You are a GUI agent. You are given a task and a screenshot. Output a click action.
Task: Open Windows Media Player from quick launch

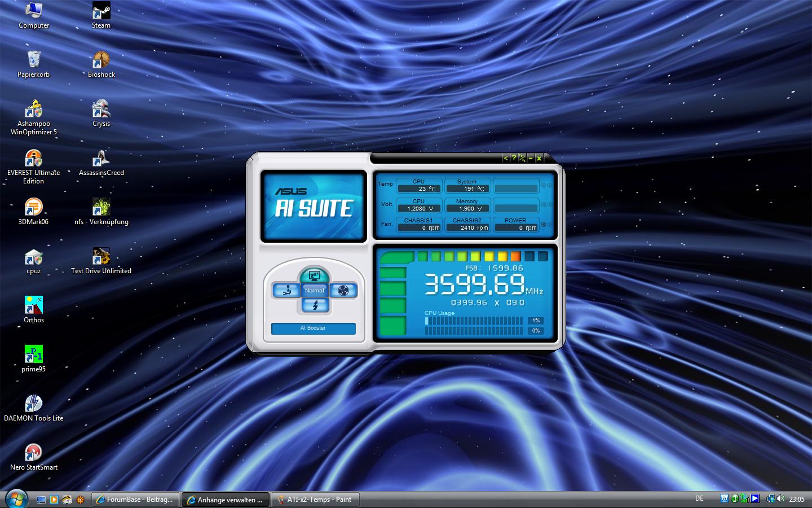(x=54, y=500)
